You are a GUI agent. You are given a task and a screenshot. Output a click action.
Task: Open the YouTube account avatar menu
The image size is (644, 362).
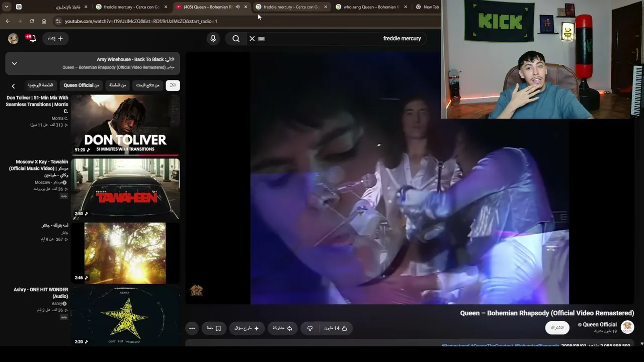point(14,39)
